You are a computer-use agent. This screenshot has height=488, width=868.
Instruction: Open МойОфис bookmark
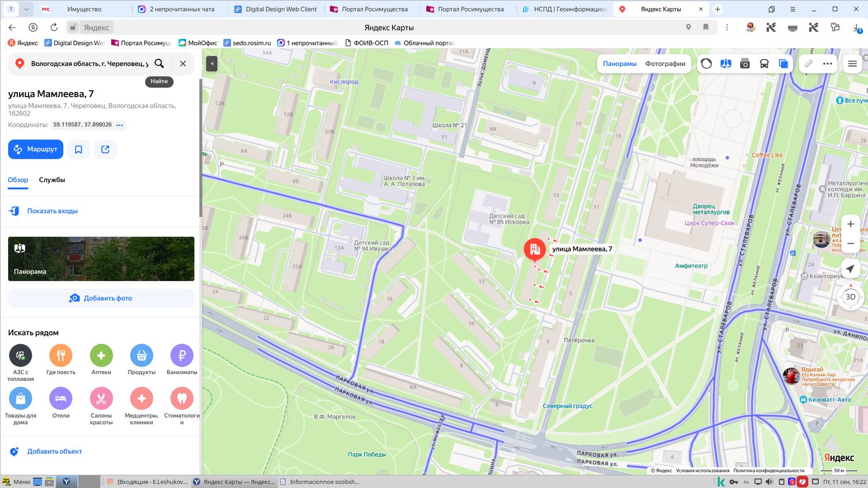pos(198,43)
